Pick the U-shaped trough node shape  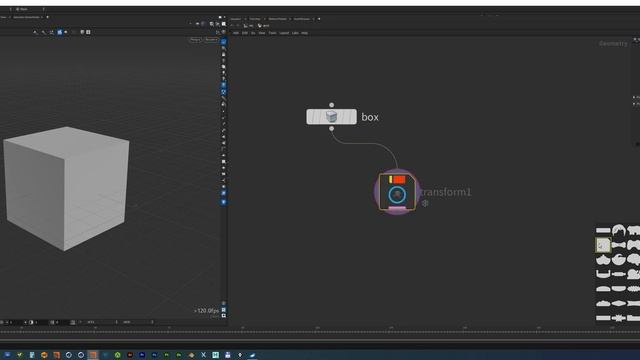point(603,273)
